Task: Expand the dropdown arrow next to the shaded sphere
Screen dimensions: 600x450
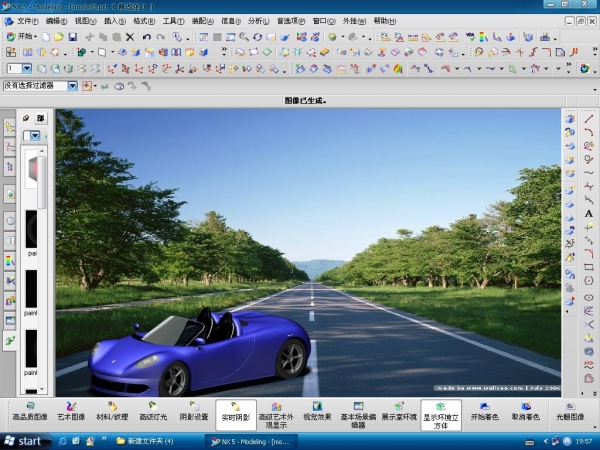Action: pyautogui.click(x=343, y=37)
